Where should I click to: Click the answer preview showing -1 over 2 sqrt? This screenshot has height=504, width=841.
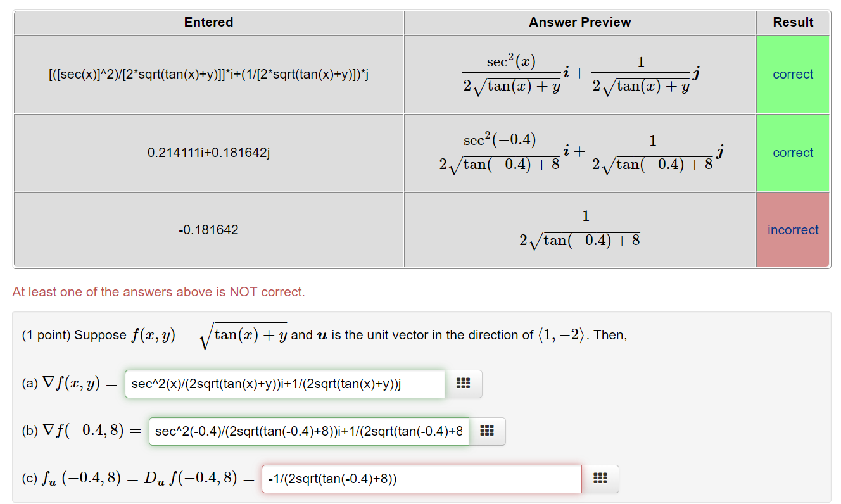click(x=579, y=229)
